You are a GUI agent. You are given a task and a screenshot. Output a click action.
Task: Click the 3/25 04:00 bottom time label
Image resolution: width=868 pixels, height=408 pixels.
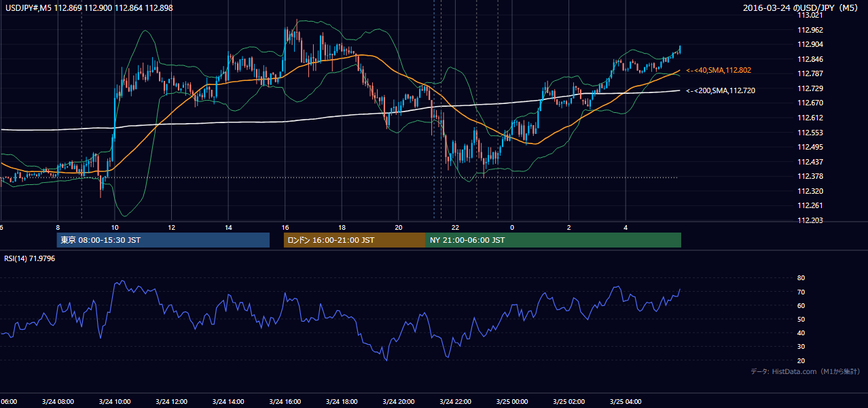tap(626, 402)
